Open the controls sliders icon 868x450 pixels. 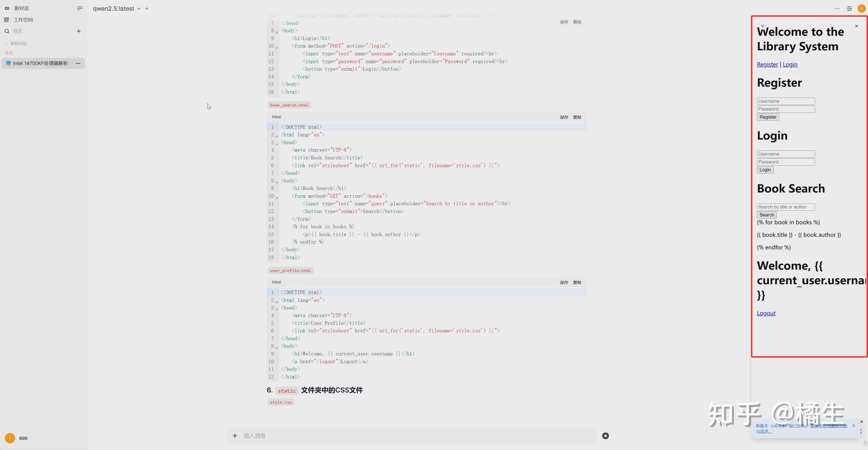(x=849, y=8)
